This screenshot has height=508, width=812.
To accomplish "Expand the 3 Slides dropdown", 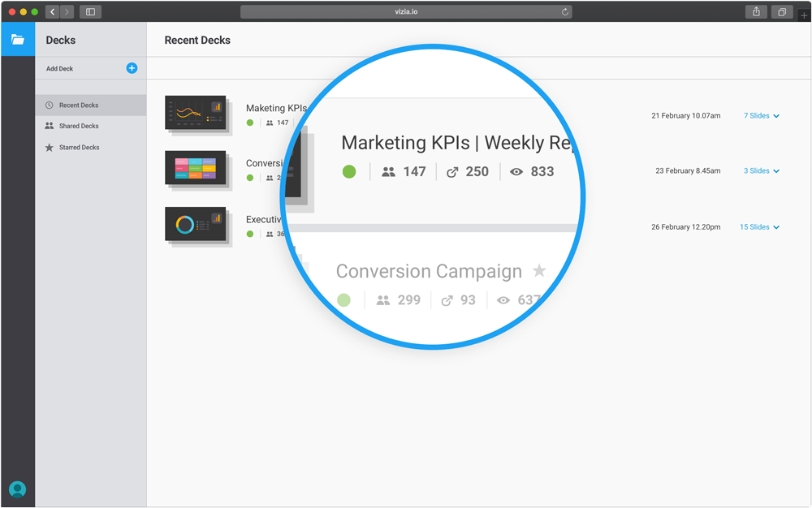I will click(762, 171).
